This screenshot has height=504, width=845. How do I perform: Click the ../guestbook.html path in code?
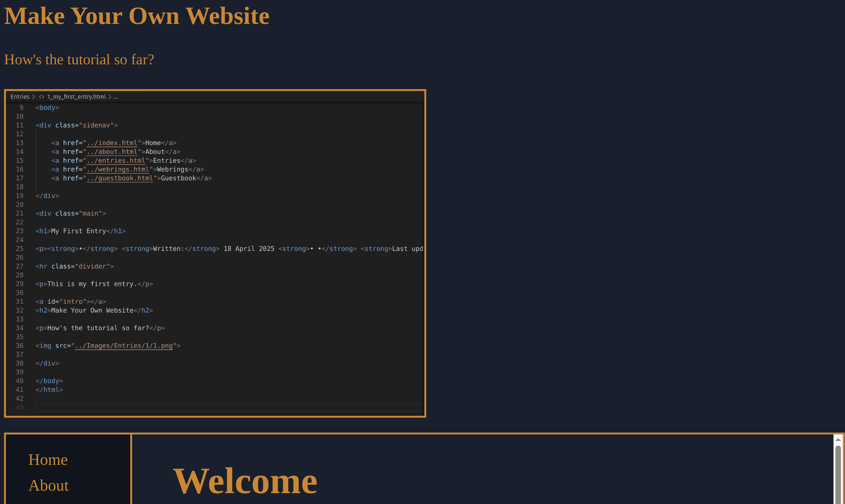[x=120, y=178]
